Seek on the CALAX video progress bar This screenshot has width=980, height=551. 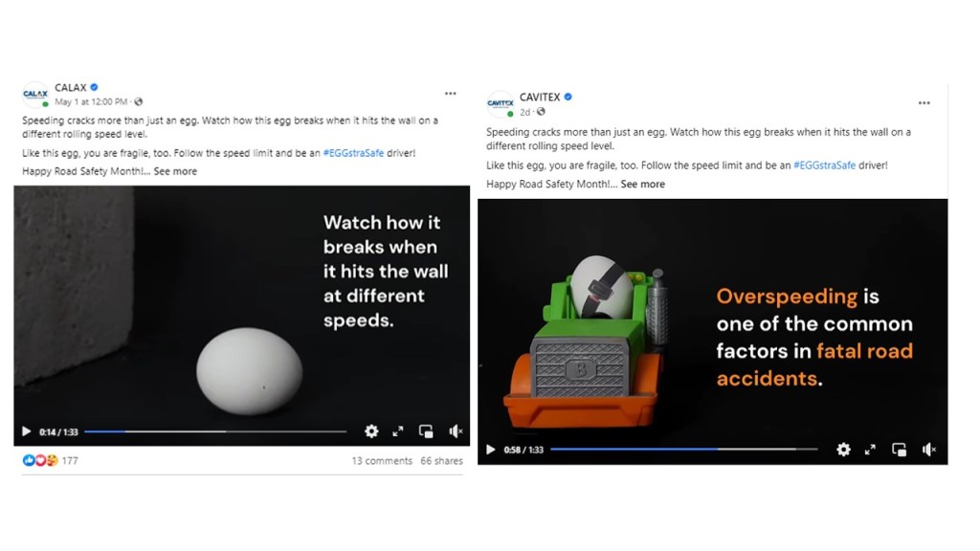(x=215, y=431)
